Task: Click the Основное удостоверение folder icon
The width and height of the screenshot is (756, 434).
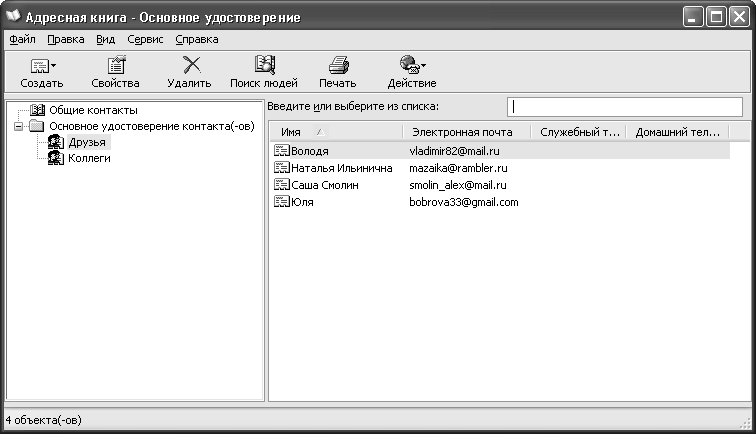Action: [37, 126]
